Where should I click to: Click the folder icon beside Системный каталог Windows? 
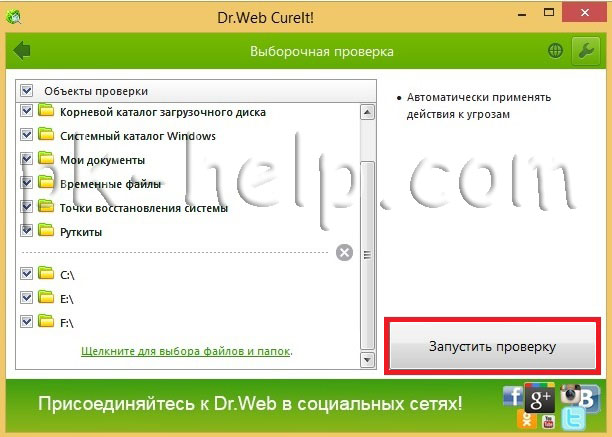(x=46, y=134)
